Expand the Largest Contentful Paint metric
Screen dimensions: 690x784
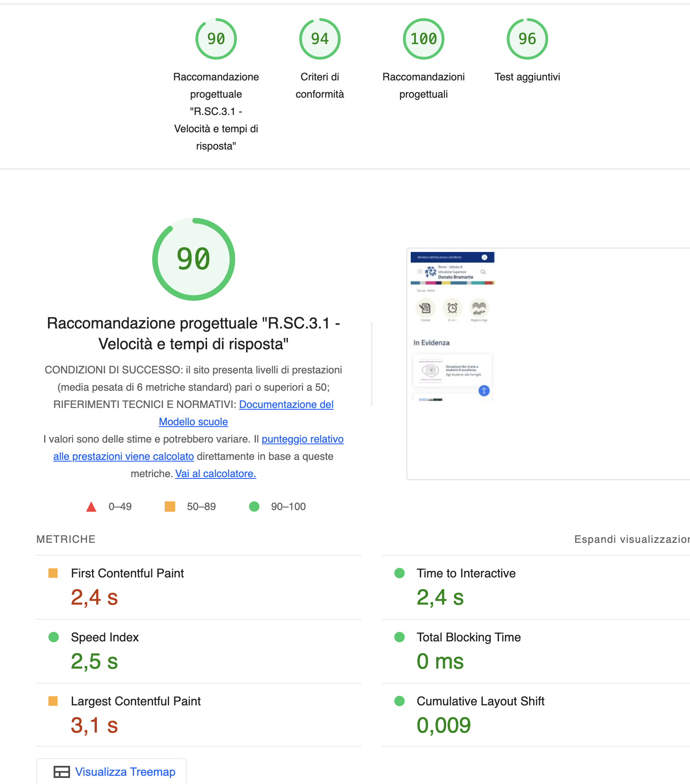(x=199, y=715)
